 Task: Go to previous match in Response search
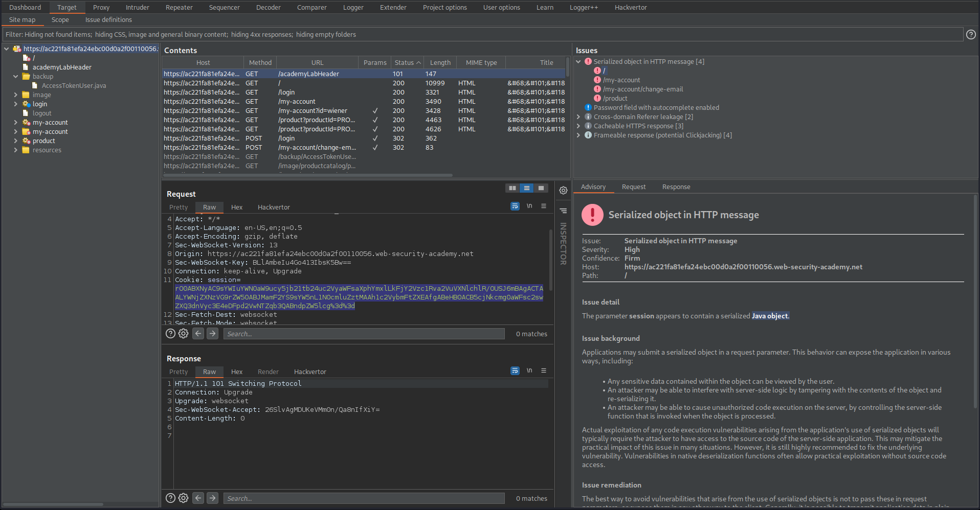[x=198, y=498]
